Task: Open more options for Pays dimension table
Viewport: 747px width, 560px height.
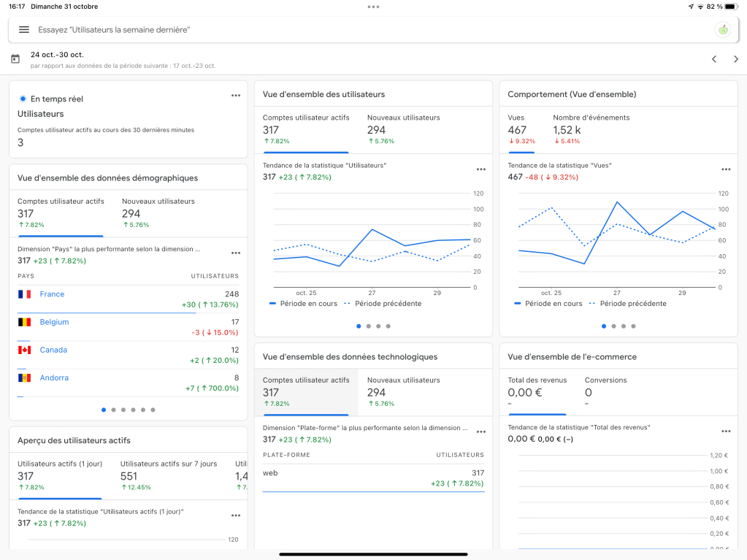Action: pos(235,253)
